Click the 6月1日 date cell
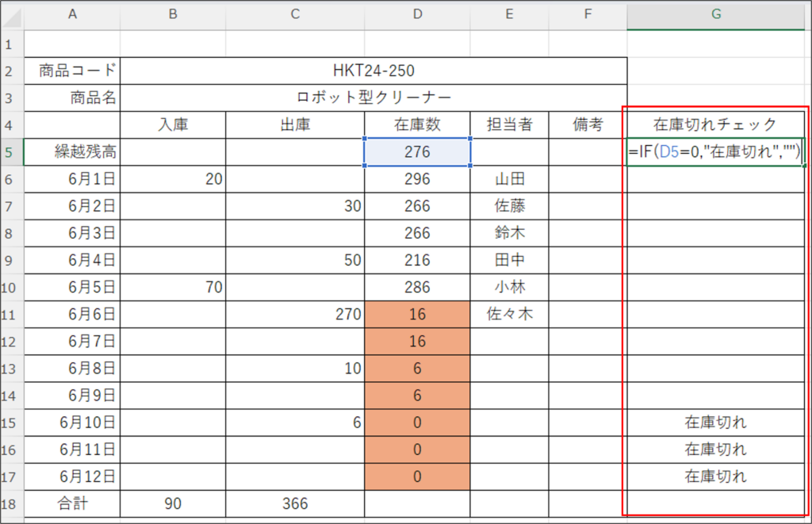This screenshot has height=524, width=812. [x=72, y=179]
